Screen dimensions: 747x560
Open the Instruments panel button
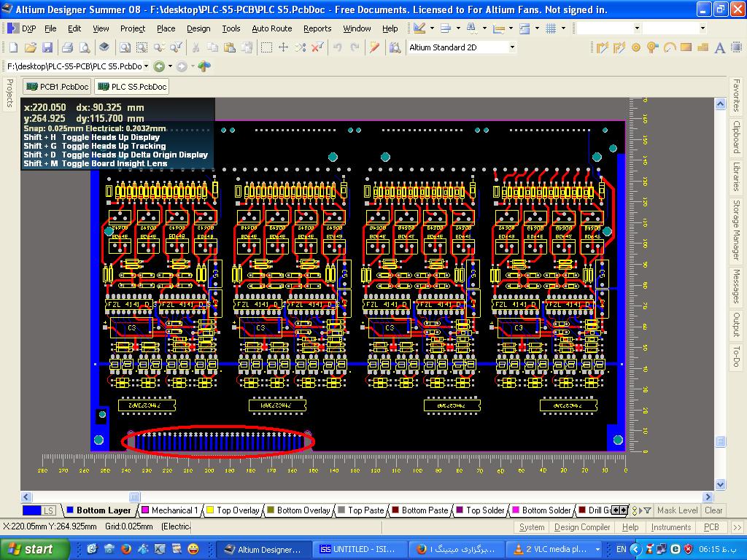point(671,527)
